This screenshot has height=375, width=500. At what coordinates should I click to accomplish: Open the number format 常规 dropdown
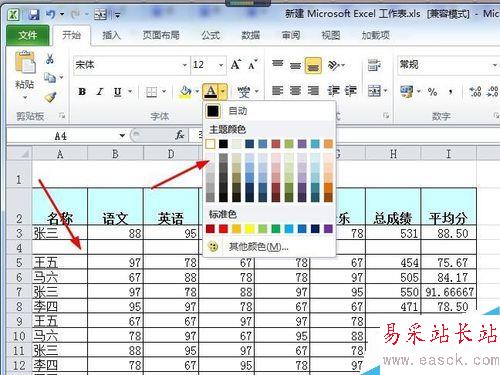[495, 65]
